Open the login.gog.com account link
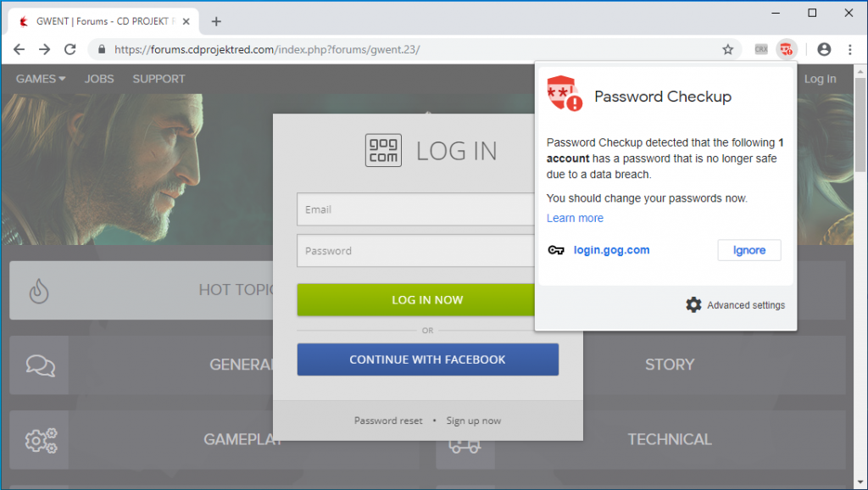The height and width of the screenshot is (490, 868). pyautogui.click(x=612, y=250)
